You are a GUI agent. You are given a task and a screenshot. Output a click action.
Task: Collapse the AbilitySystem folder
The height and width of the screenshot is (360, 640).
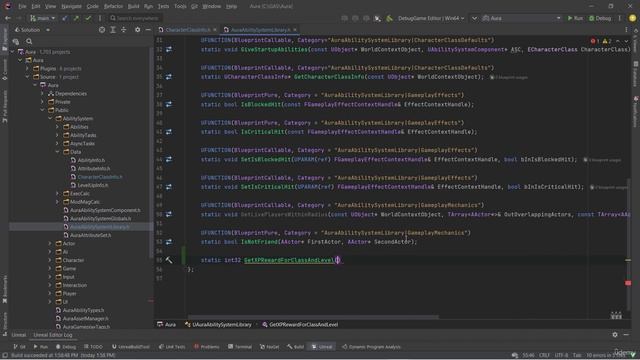click(50, 118)
